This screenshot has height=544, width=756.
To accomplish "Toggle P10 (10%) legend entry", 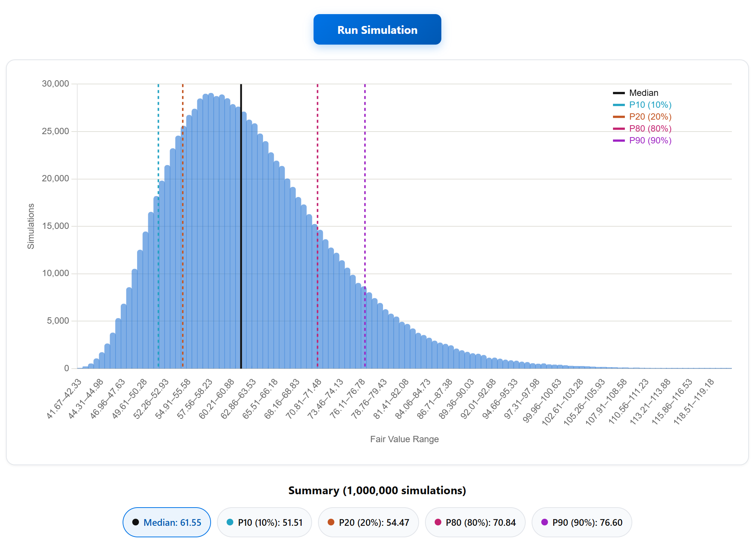I will pyautogui.click(x=642, y=105).
